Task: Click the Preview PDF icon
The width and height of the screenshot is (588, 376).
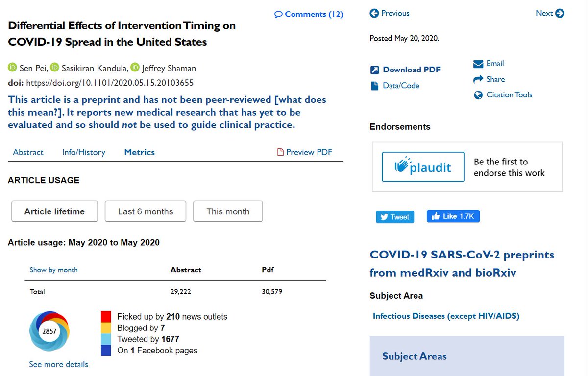Action: coord(280,152)
